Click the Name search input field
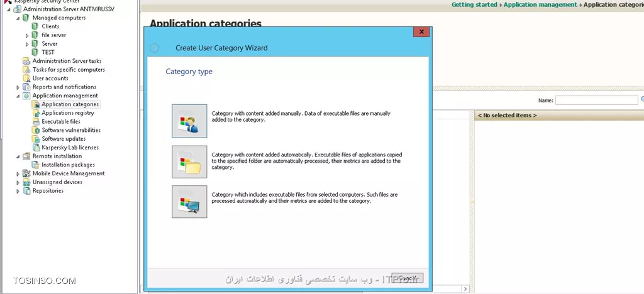Viewport: 644px width, 294px height. [596, 100]
